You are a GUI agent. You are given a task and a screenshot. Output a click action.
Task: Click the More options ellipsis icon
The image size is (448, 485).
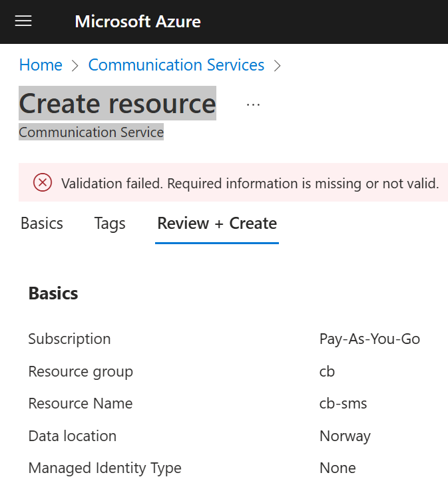point(253,104)
